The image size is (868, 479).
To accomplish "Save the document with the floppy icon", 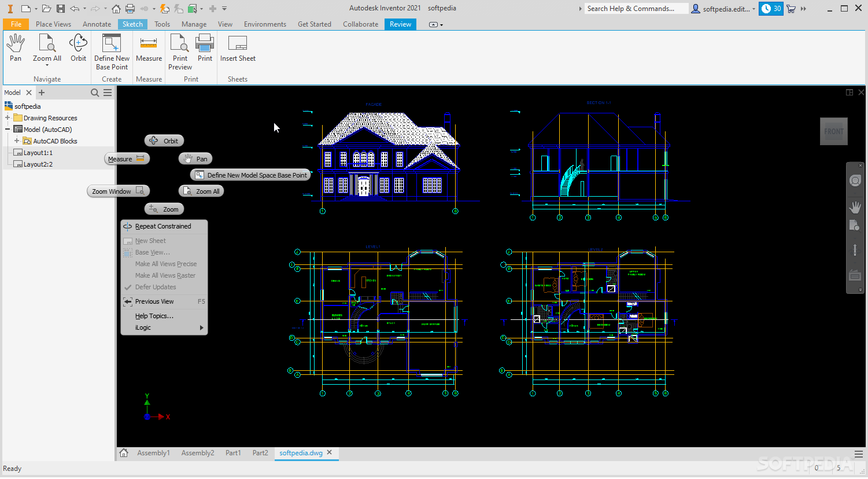I will point(61,9).
